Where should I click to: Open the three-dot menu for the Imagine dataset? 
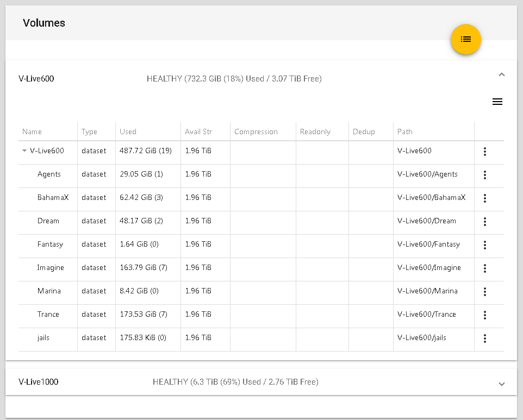point(485,268)
